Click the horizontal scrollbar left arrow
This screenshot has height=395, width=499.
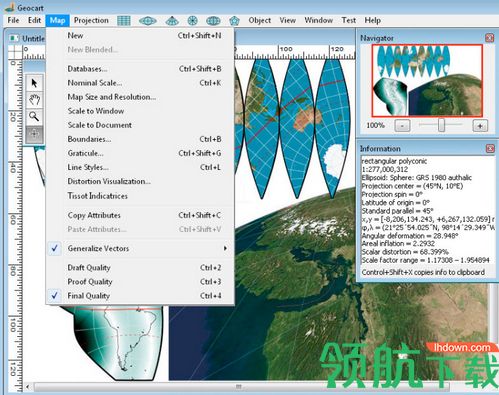[28, 387]
